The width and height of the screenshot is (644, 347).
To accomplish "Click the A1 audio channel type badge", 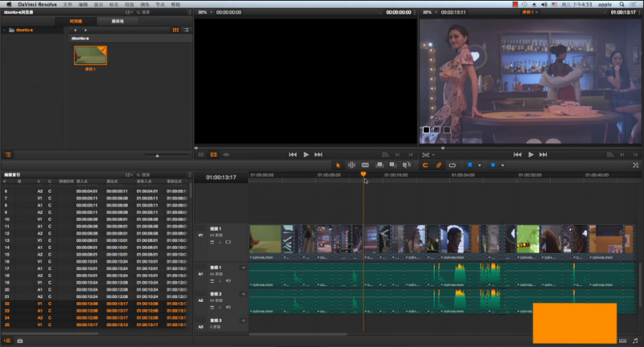I will click(x=243, y=267).
